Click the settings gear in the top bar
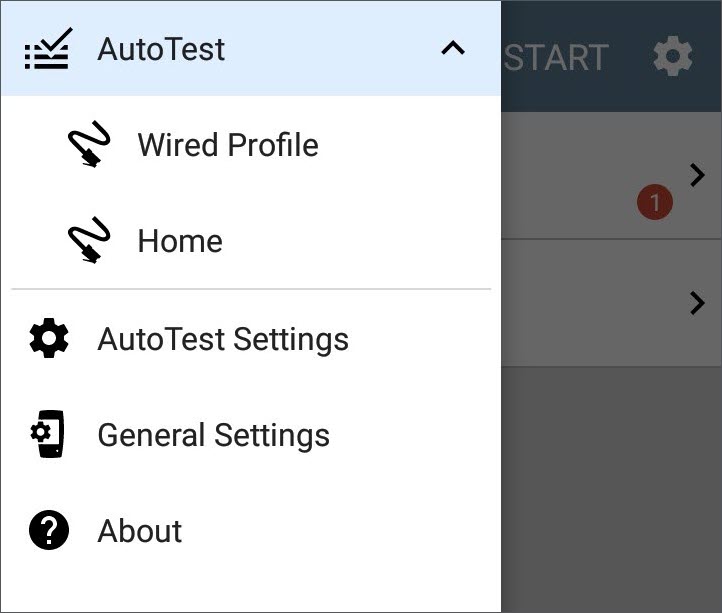The image size is (722, 613). (672, 56)
